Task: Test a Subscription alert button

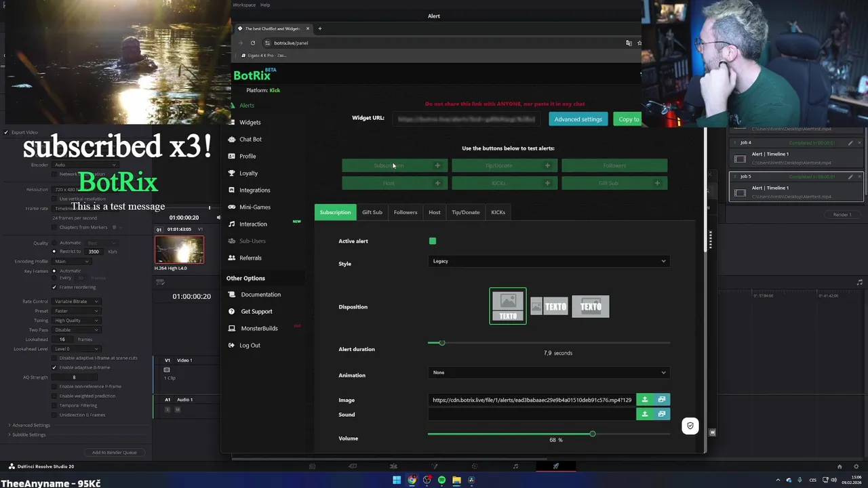Action: point(395,165)
